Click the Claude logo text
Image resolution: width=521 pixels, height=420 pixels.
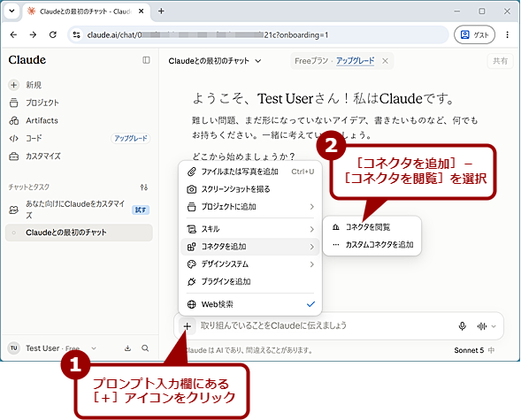coord(27,60)
